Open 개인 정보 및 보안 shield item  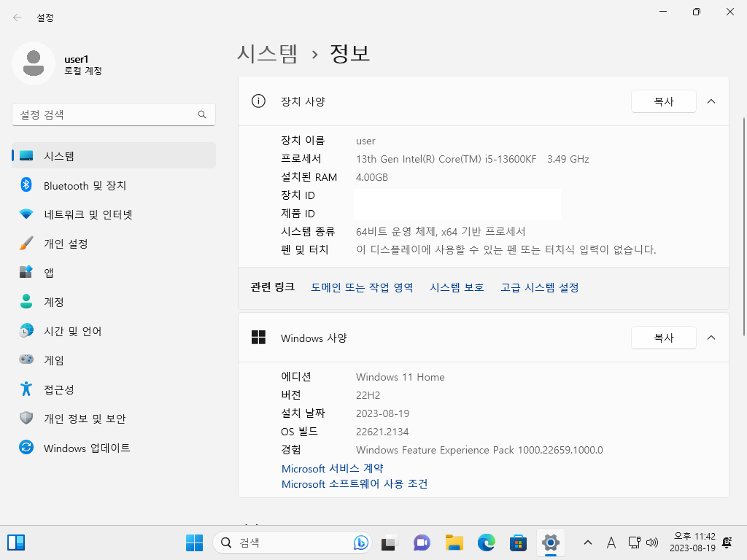(113, 418)
